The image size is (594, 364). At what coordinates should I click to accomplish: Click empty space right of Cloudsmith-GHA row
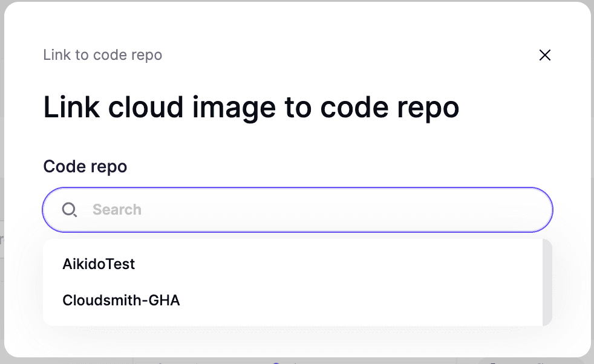point(363,300)
